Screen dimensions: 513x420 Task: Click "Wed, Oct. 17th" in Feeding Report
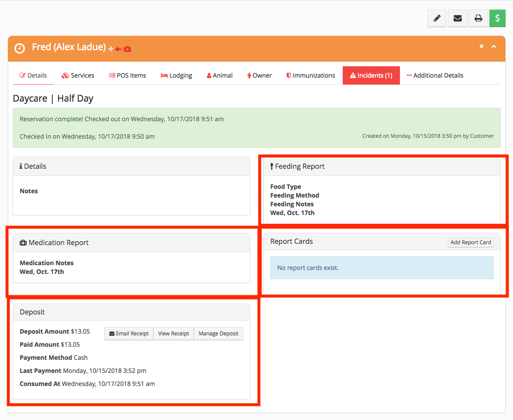[292, 213]
